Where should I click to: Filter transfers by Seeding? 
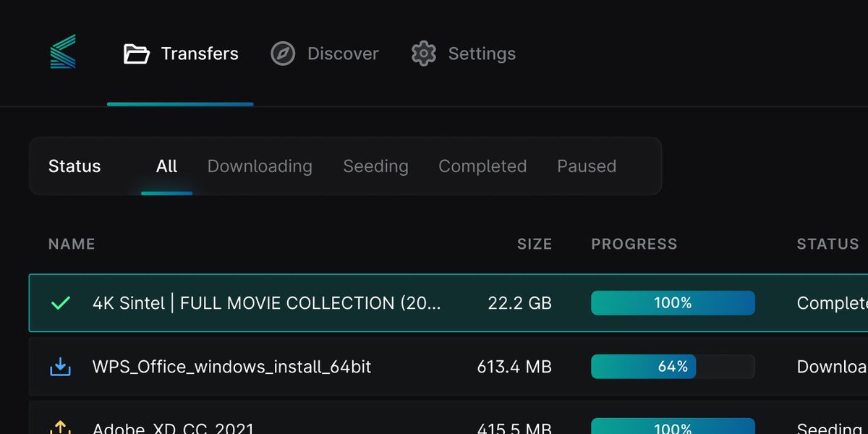tap(375, 166)
